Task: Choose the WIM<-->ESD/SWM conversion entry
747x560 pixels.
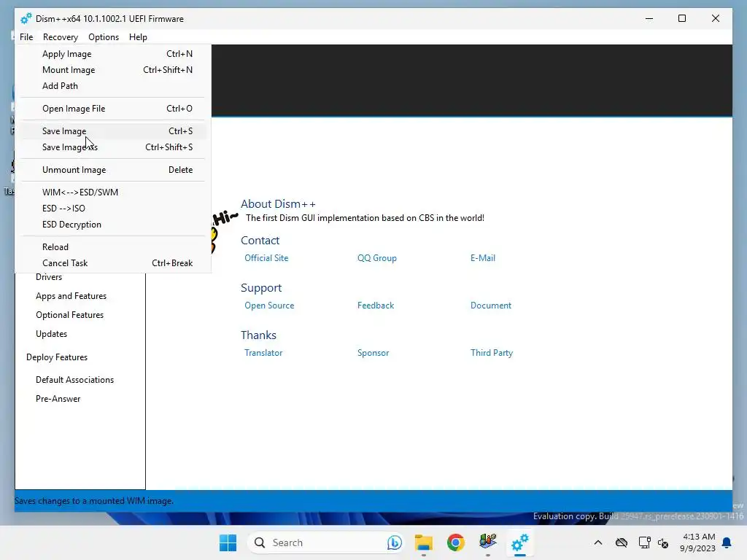Action: (113, 192)
